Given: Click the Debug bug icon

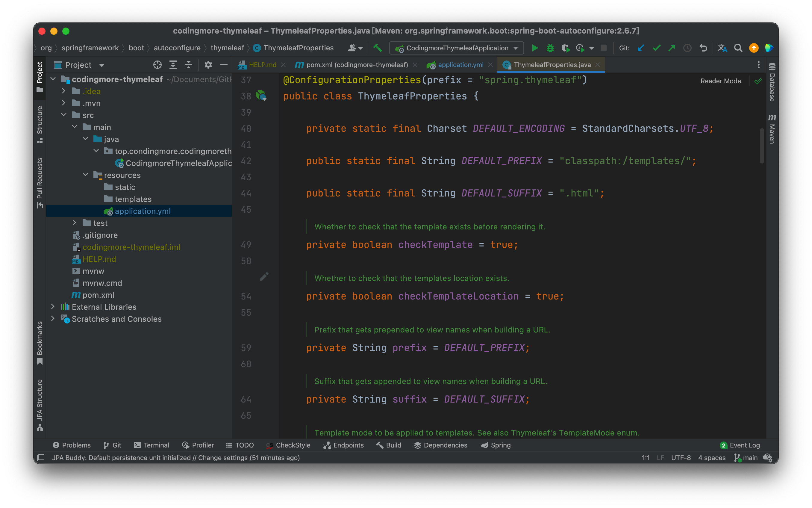Looking at the screenshot, I should coord(550,48).
